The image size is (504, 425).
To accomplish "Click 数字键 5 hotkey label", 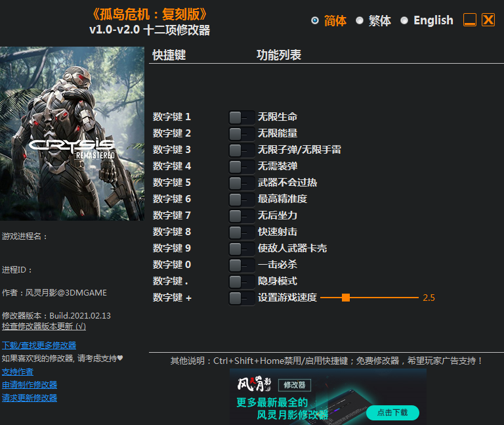I will [172, 183].
